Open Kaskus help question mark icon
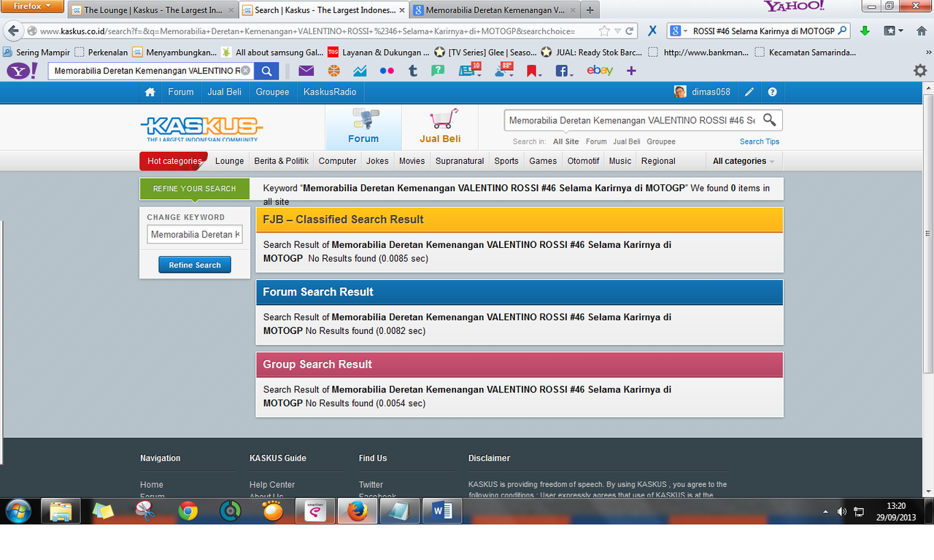The width and height of the screenshot is (934, 560). click(x=772, y=92)
